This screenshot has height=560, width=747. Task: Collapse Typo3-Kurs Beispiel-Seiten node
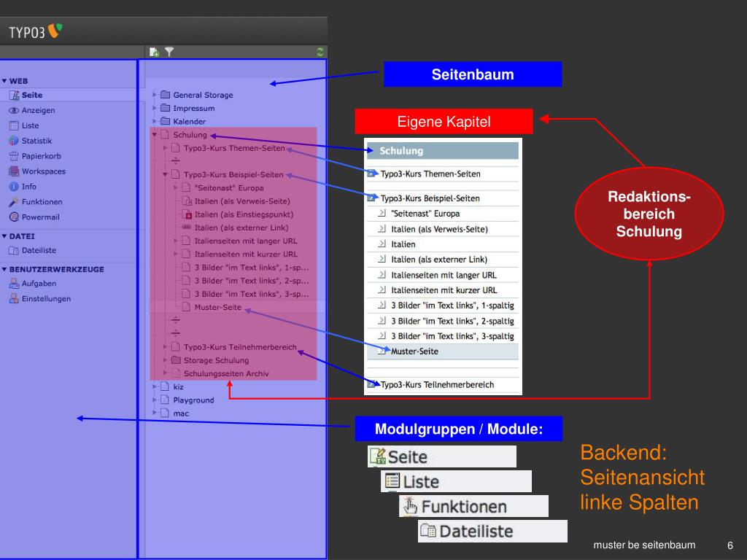(x=165, y=175)
